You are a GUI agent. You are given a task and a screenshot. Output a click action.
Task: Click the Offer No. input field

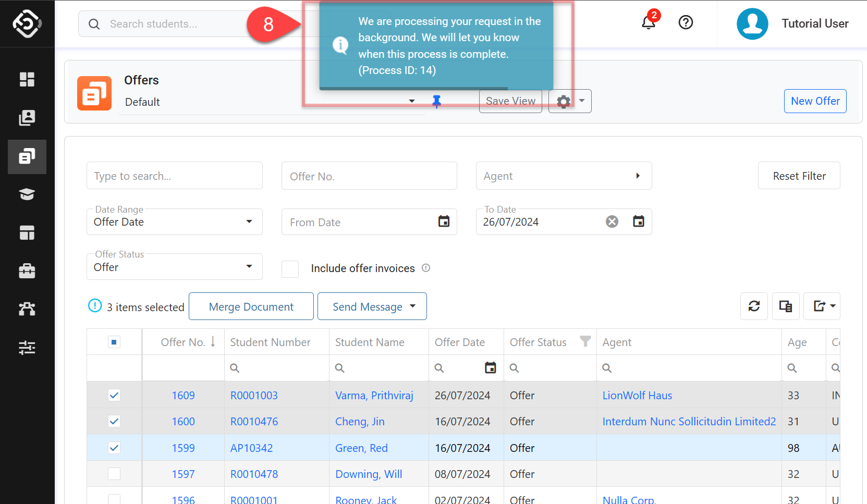coord(369,176)
